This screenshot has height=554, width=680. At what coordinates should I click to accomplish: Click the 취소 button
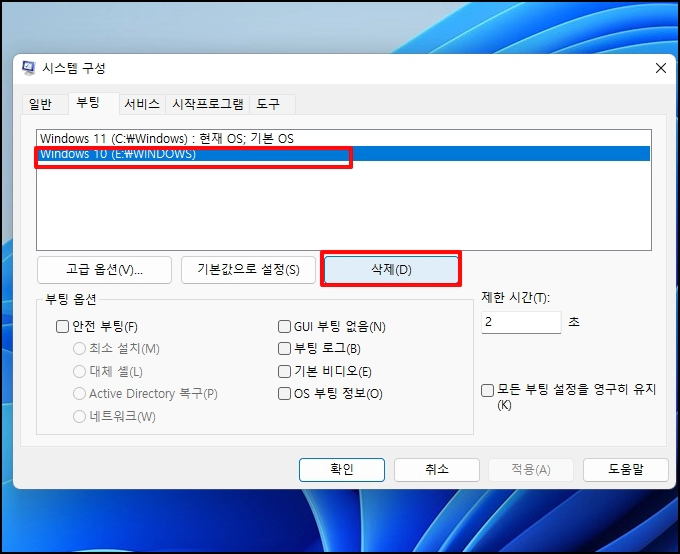tap(437, 470)
